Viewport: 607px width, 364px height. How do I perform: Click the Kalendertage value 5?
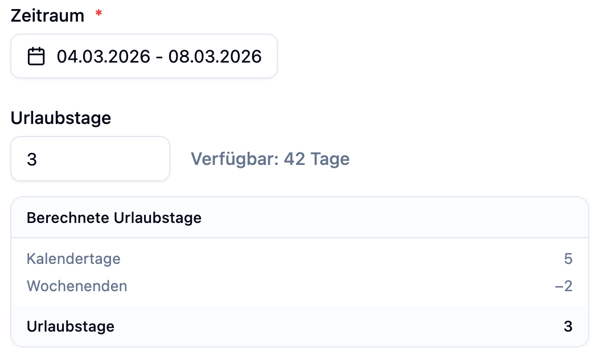tap(568, 259)
